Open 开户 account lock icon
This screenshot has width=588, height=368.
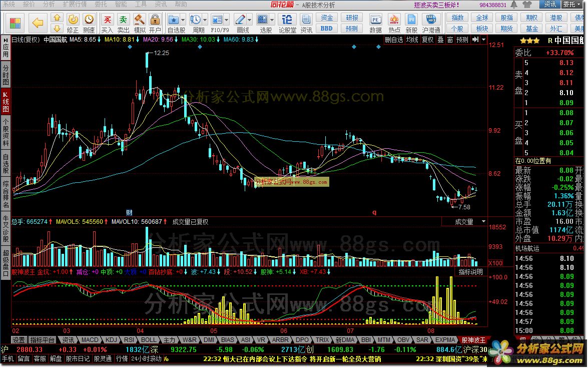click(155, 23)
